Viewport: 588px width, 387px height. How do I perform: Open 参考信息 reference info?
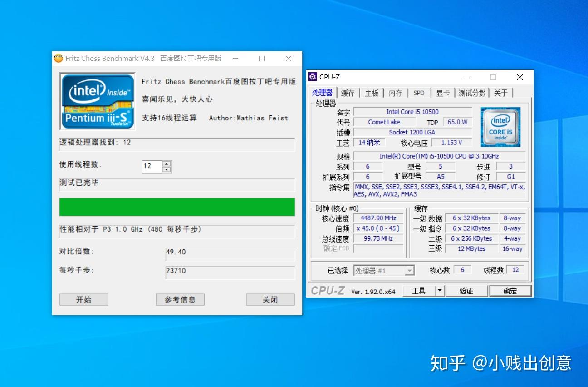[180, 299]
